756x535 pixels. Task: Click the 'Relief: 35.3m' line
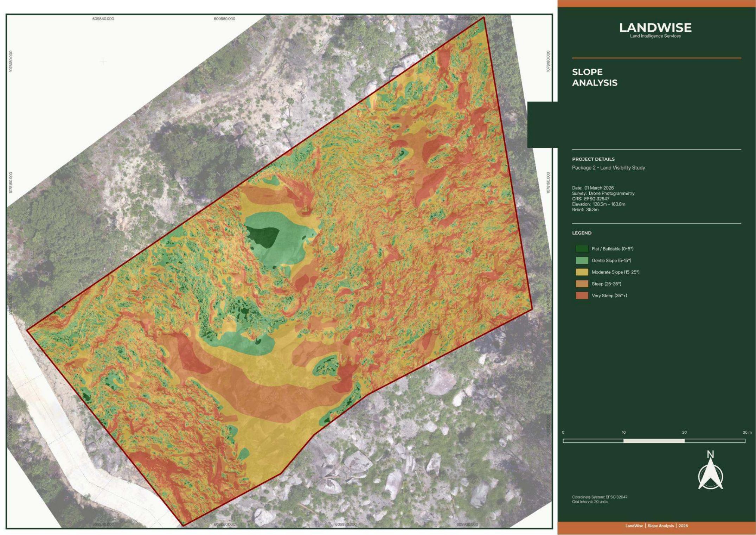[x=585, y=210]
